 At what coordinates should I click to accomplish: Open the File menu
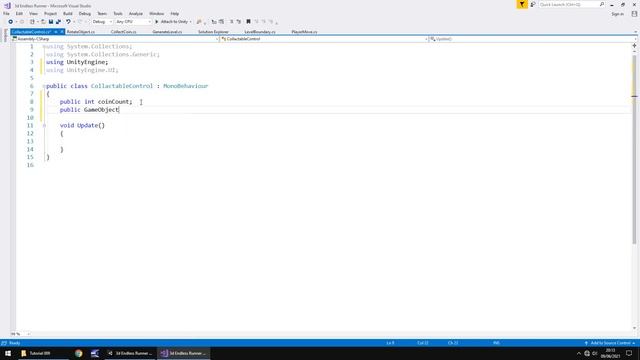click(x=6, y=14)
